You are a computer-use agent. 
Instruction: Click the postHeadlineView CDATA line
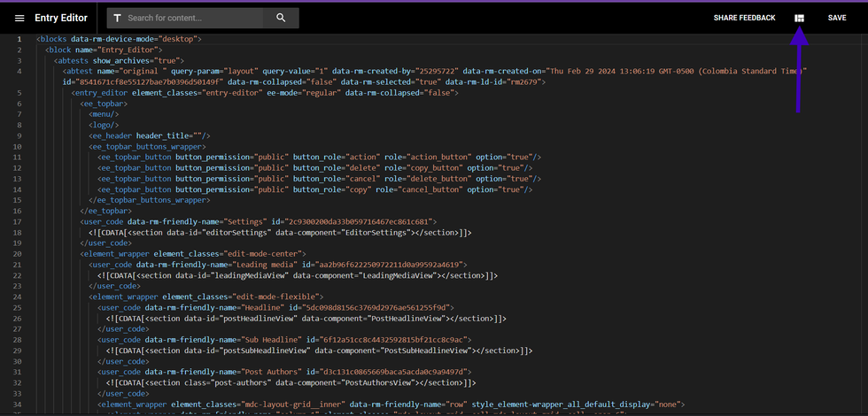pos(306,319)
